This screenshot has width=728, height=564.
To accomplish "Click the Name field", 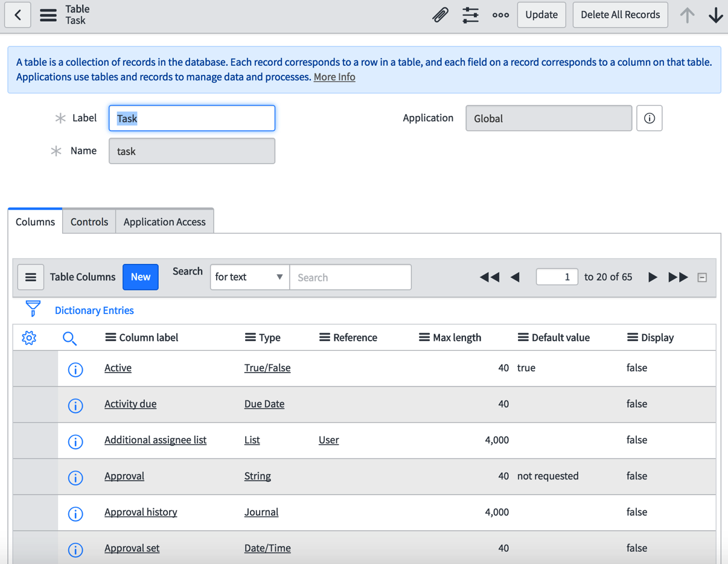I will (192, 151).
